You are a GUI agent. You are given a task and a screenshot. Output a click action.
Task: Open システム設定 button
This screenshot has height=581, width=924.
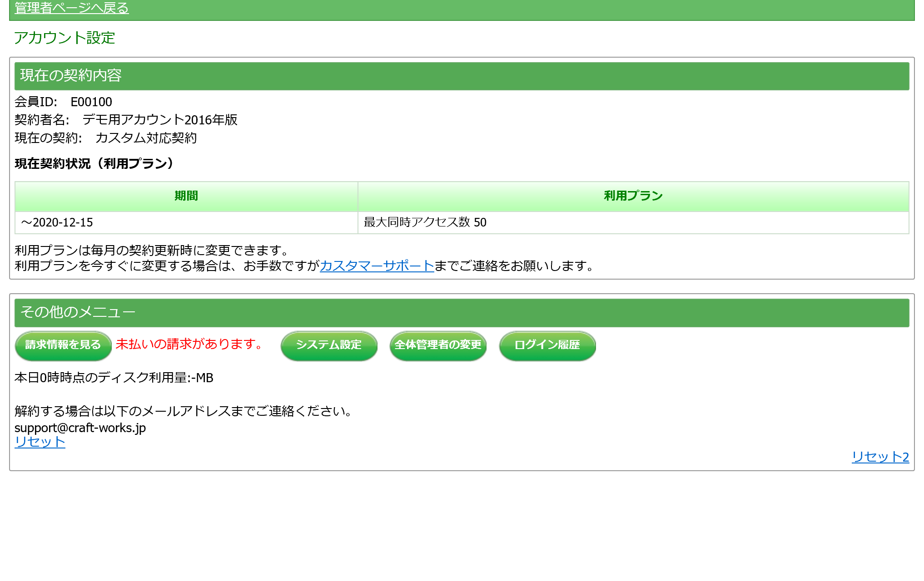click(x=329, y=345)
